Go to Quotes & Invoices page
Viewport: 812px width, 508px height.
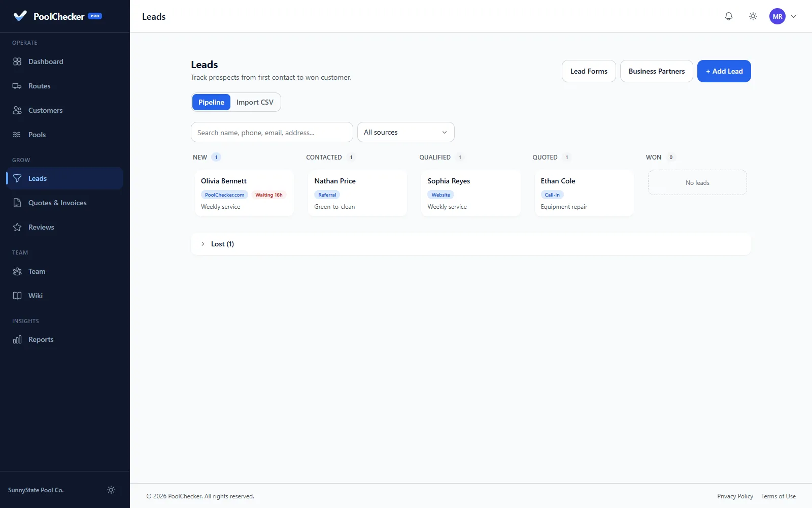pos(65,203)
